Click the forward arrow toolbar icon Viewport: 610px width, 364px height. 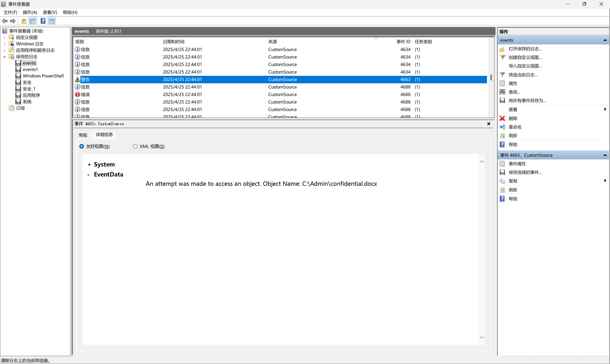click(x=13, y=21)
